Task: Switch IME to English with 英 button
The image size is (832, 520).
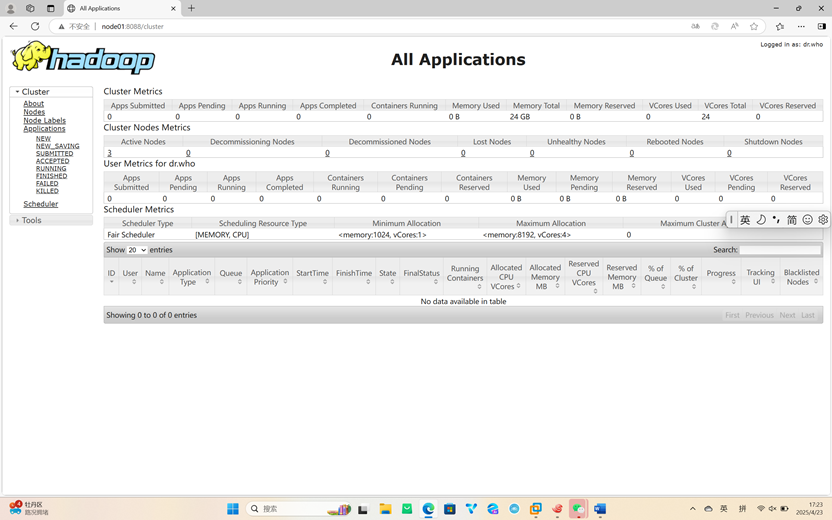Action: tap(745, 220)
